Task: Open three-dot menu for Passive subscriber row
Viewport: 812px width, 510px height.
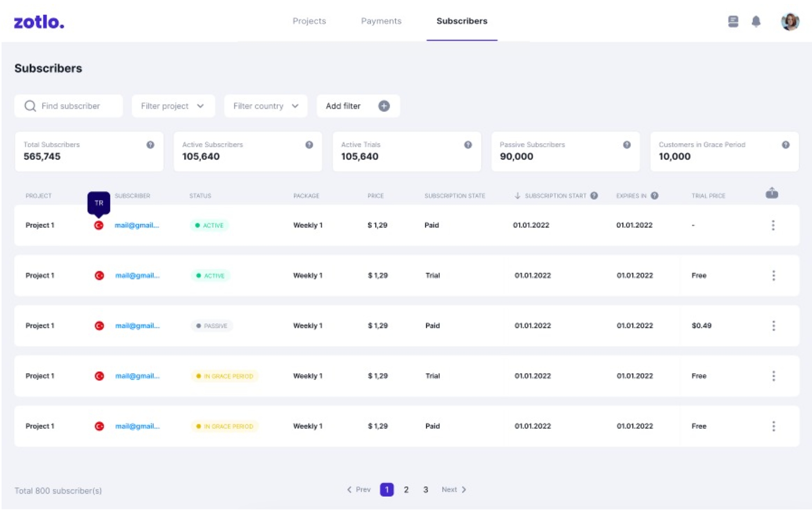Action: click(x=773, y=326)
